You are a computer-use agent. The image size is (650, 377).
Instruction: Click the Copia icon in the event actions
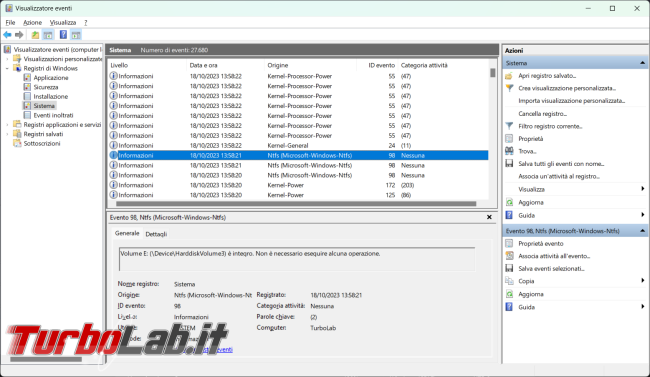[x=509, y=281]
